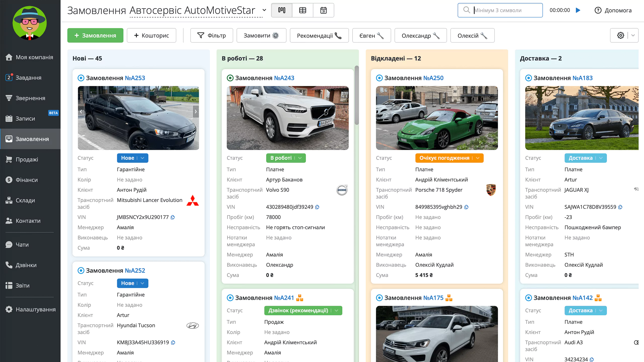Start the timer play button
This screenshot has width=644, height=362.
point(578,10)
